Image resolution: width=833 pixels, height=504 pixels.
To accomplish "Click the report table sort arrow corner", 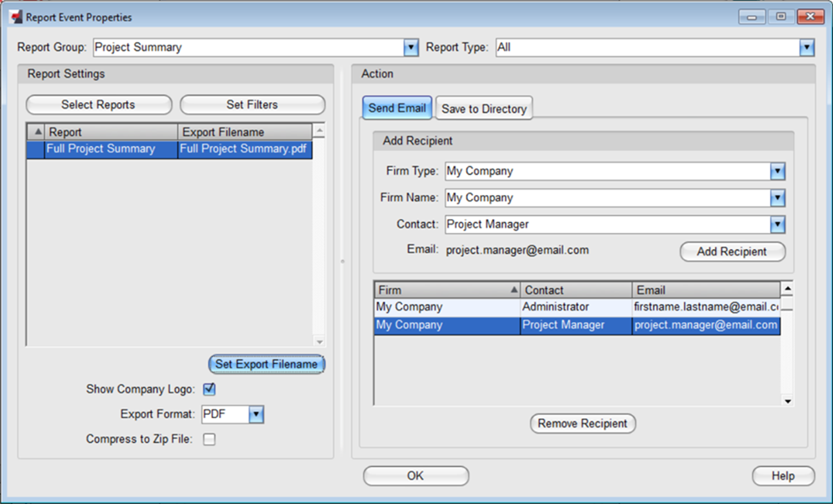I will coord(36,132).
